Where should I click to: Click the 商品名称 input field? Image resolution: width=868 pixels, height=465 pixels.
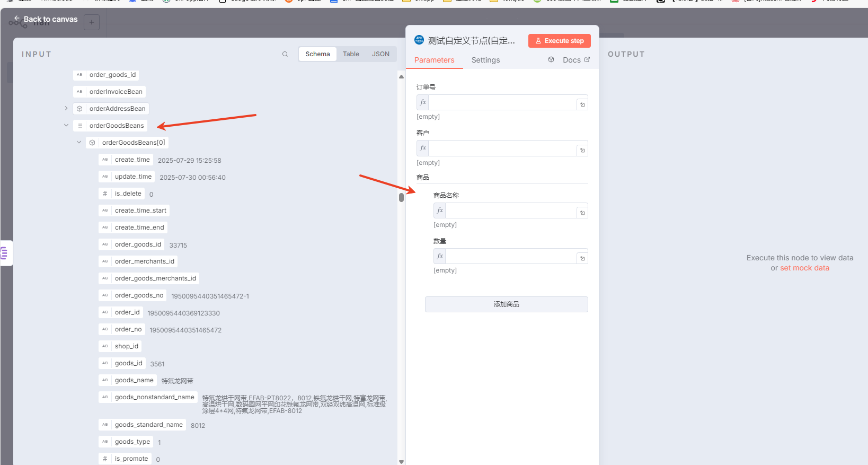(511, 210)
